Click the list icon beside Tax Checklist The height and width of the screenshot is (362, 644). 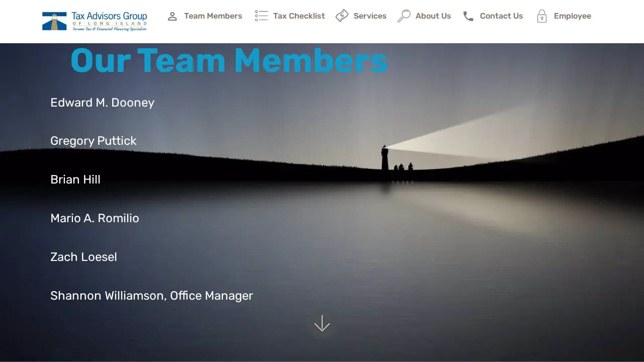tap(261, 16)
